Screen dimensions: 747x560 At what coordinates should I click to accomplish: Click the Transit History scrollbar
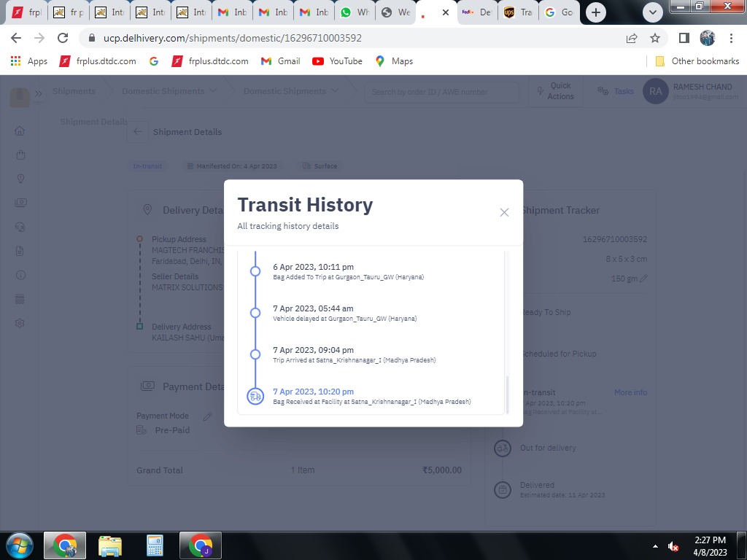click(x=508, y=394)
